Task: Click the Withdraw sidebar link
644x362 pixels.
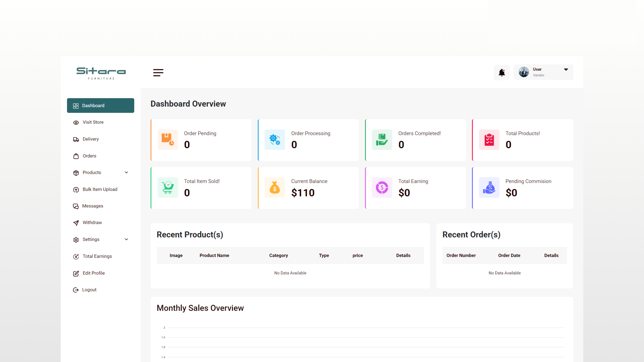Action: coord(92,223)
